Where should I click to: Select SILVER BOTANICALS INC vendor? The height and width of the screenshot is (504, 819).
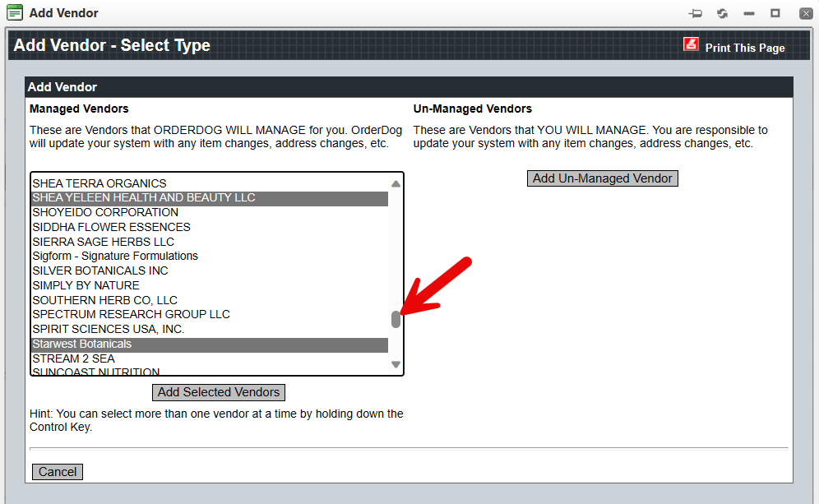210,270
